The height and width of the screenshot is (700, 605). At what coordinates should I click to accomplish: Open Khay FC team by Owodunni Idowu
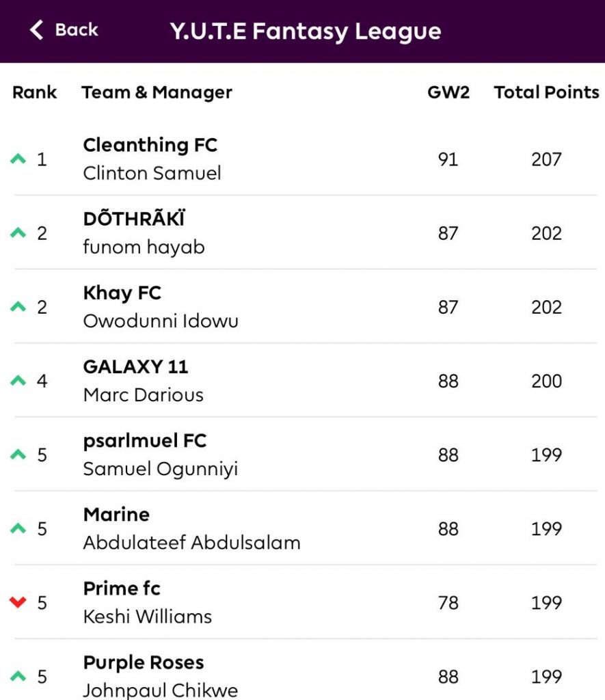pyautogui.click(x=306, y=307)
